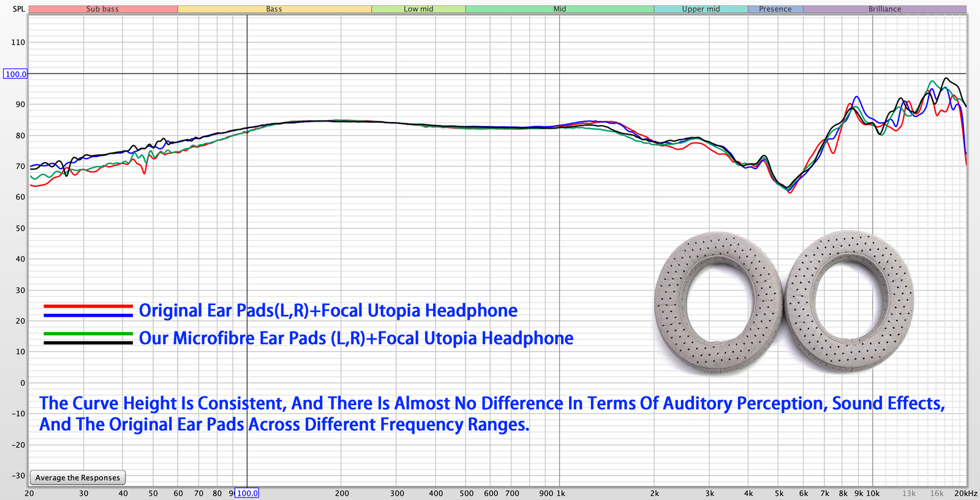The image size is (980, 500).
Task: Click the 2k label on the frequency axis
Action: [655, 493]
